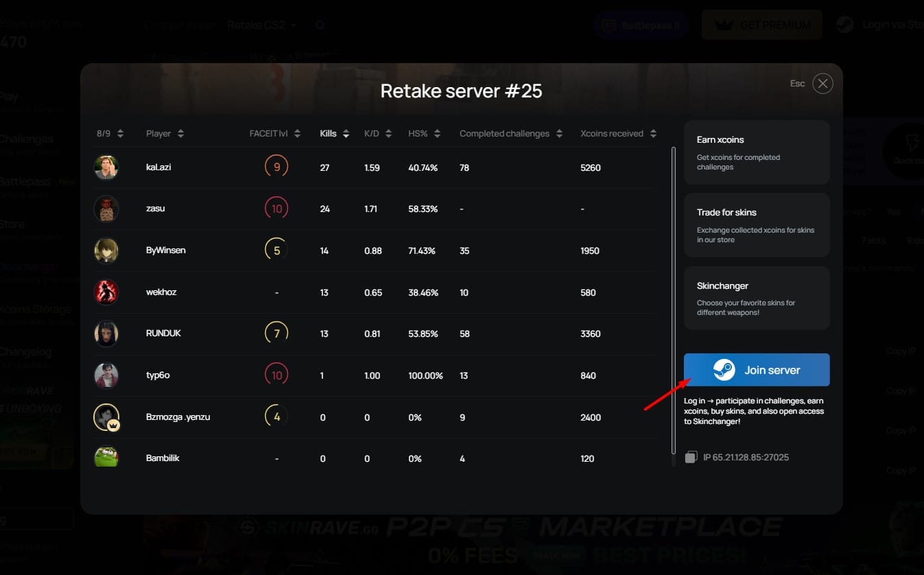This screenshot has height=575, width=924.
Task: Click typ6o's avatar image
Action: pos(106,375)
